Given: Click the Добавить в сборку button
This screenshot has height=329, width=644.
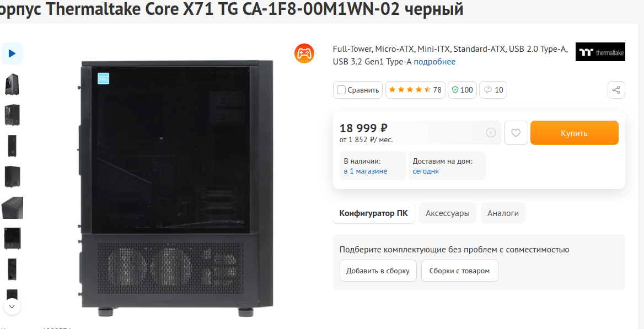Looking at the screenshot, I should click(x=378, y=271).
